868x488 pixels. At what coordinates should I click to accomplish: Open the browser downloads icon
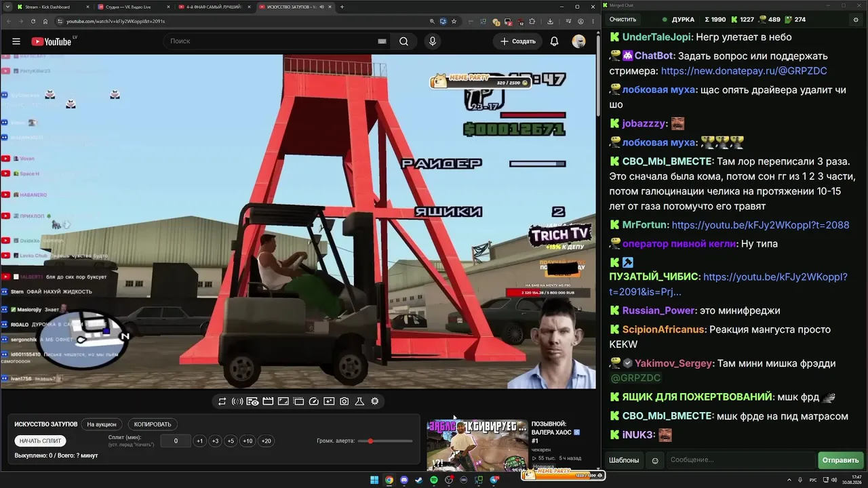pos(550,21)
